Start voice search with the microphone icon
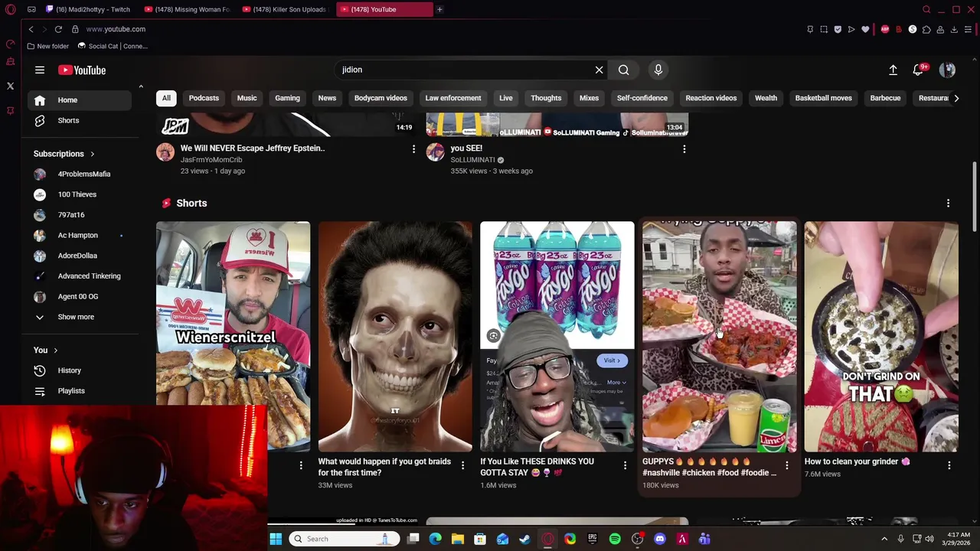Screen dimensions: 980x551 click(x=658, y=70)
